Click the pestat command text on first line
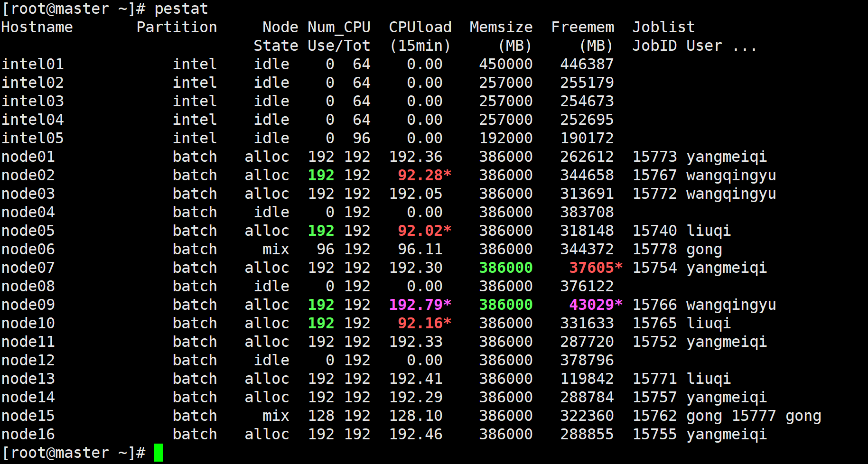 click(181, 9)
